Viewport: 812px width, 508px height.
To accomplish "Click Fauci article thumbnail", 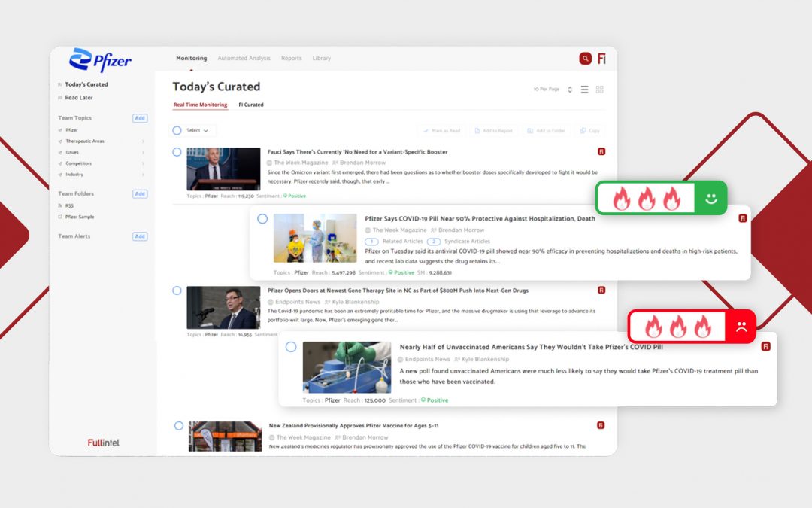I will [223, 169].
